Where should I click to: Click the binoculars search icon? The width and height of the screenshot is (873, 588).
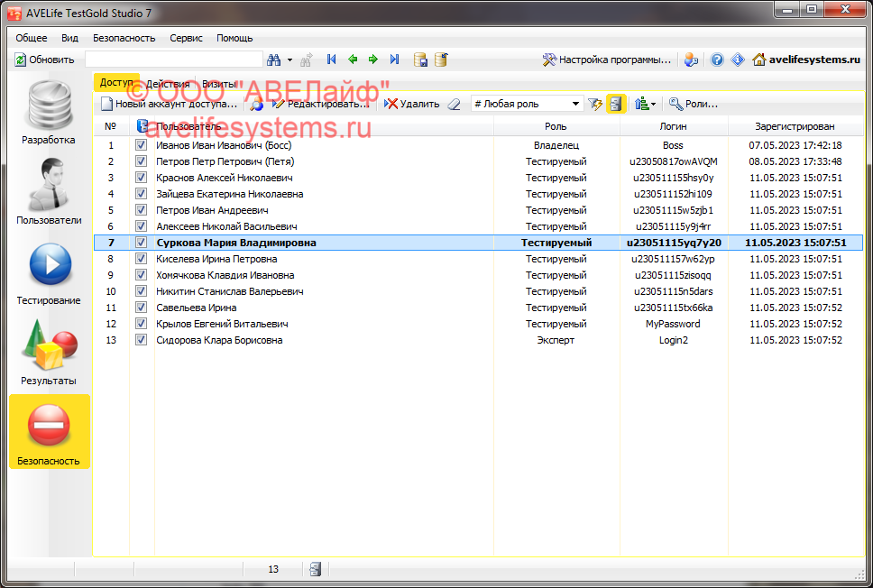tap(274, 60)
